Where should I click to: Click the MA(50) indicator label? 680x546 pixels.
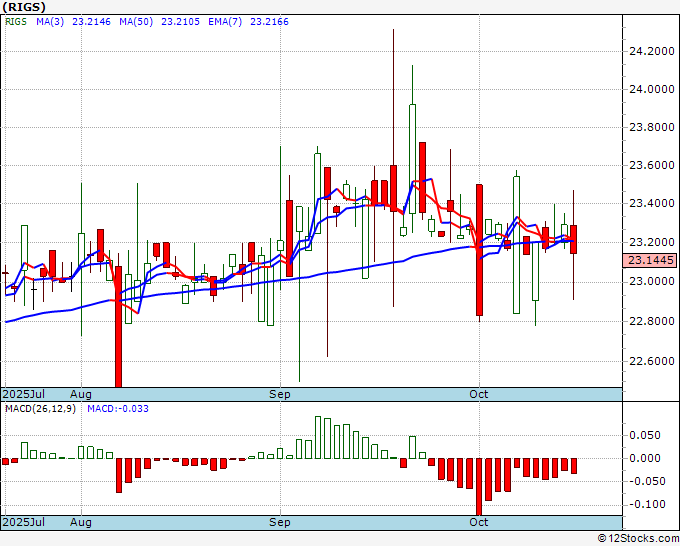(136, 22)
